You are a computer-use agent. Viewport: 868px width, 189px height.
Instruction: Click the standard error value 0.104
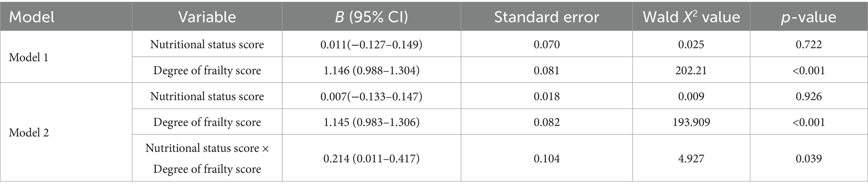pyautogui.click(x=546, y=159)
